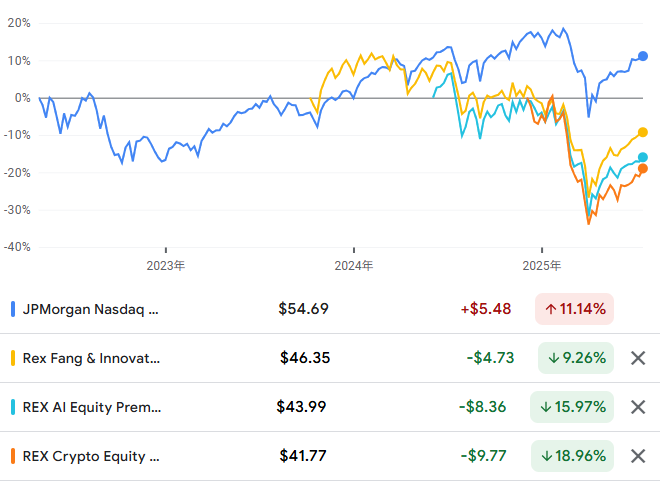Click the 2024年 axis marker
Image resolution: width=660 pixels, height=481 pixels.
(354, 266)
